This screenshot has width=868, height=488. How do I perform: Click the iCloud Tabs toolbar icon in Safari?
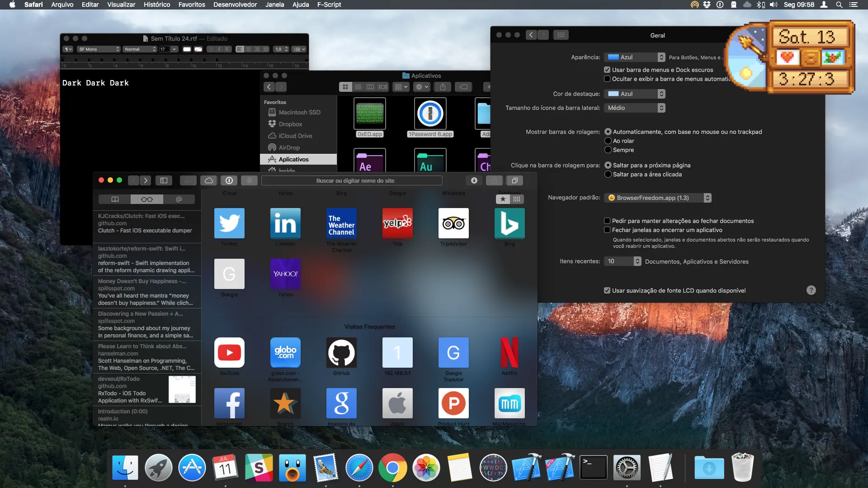(x=209, y=180)
